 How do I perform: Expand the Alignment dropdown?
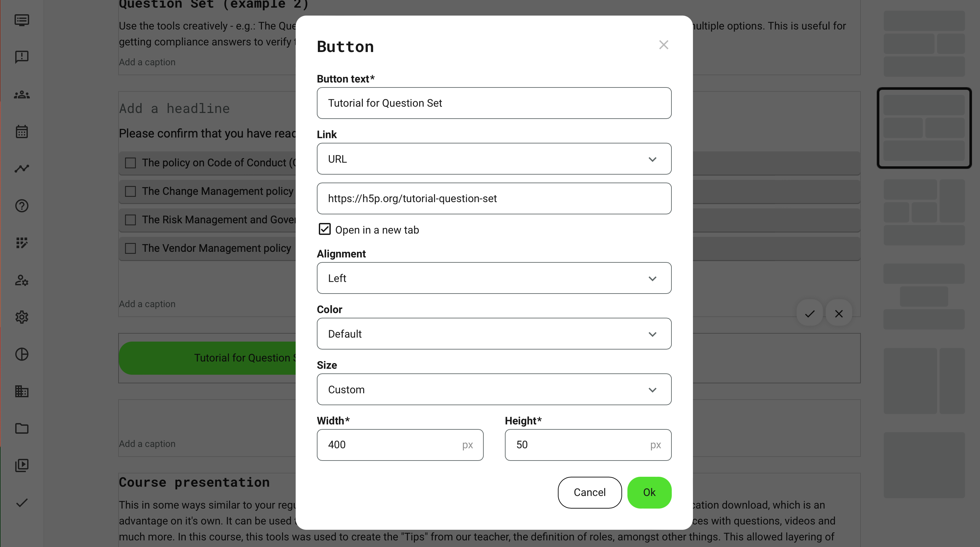coord(494,278)
